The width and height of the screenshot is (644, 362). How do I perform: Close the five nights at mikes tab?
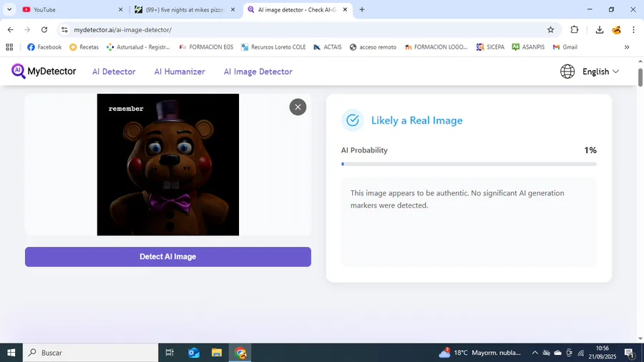point(233,9)
